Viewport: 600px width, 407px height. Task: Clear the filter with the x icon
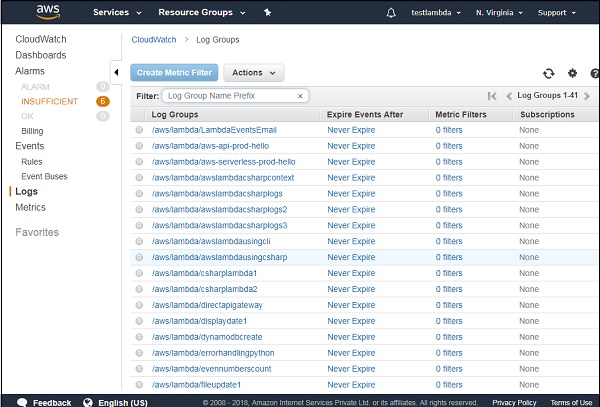point(300,96)
